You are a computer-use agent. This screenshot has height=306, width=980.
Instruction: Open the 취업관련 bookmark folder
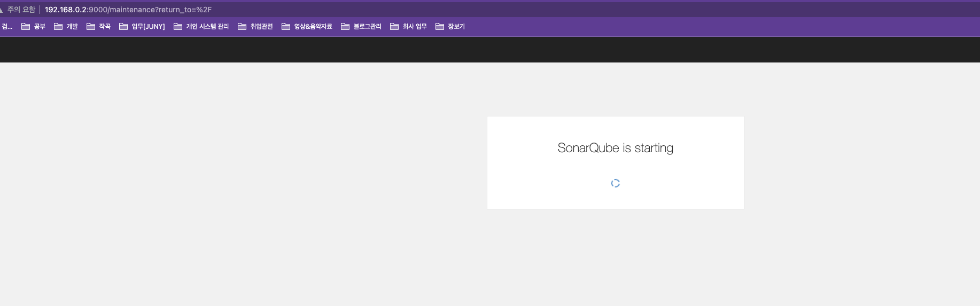tap(255, 26)
